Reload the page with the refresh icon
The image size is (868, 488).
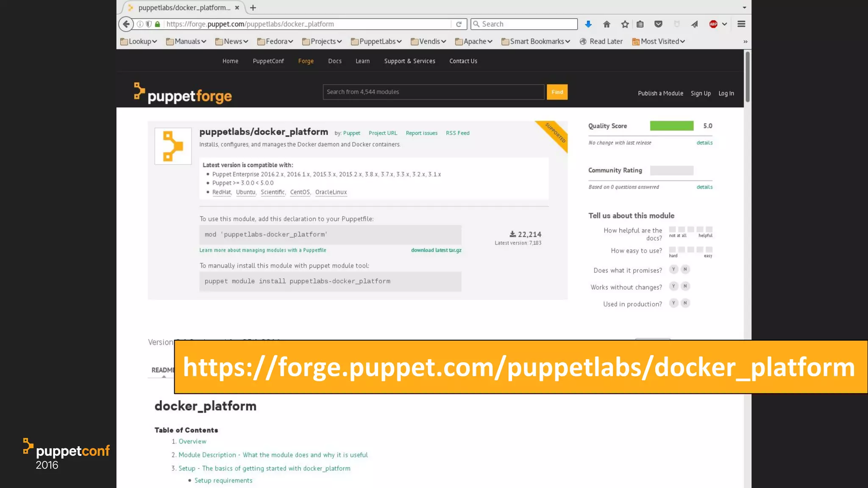(459, 24)
